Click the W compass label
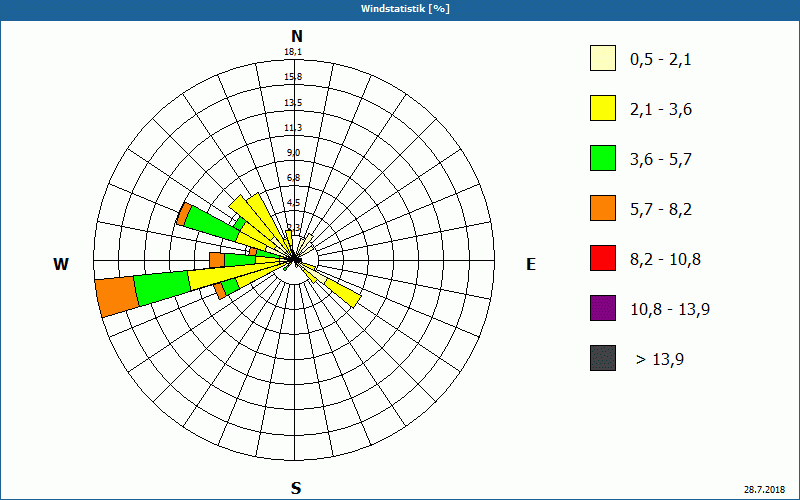 pyautogui.click(x=61, y=264)
